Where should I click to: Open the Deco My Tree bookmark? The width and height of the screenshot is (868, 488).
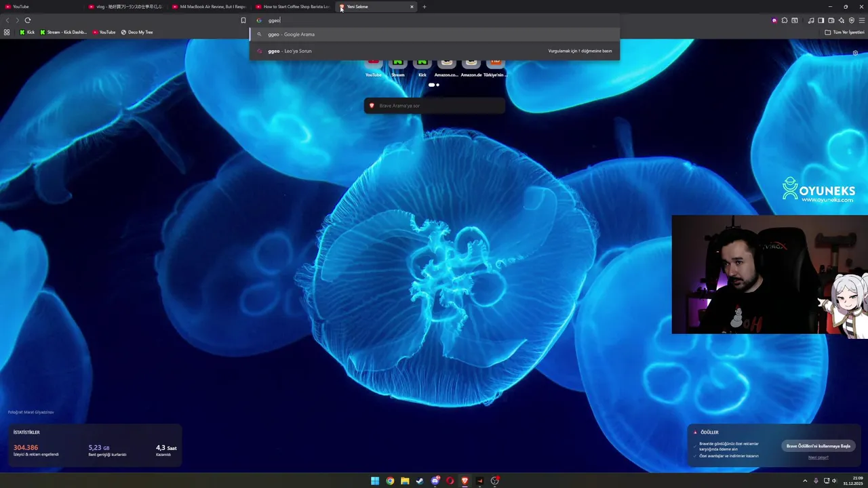(x=137, y=32)
